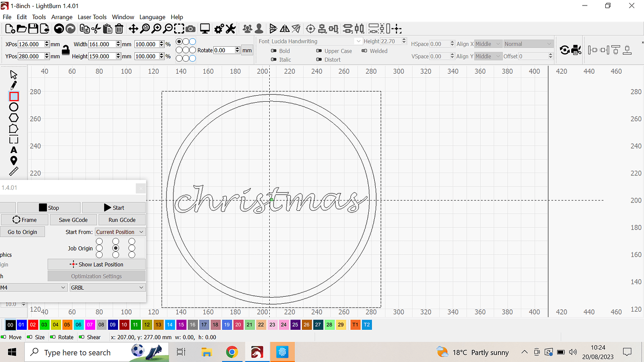Enable Bold text formatting
The height and width of the screenshot is (362, 644).
274,50
